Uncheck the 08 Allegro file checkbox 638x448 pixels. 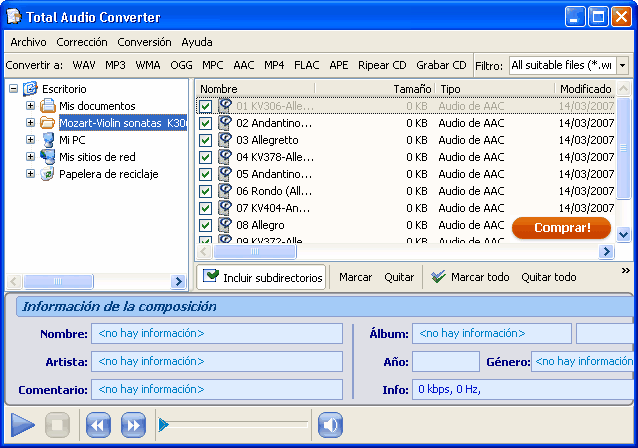coord(205,225)
